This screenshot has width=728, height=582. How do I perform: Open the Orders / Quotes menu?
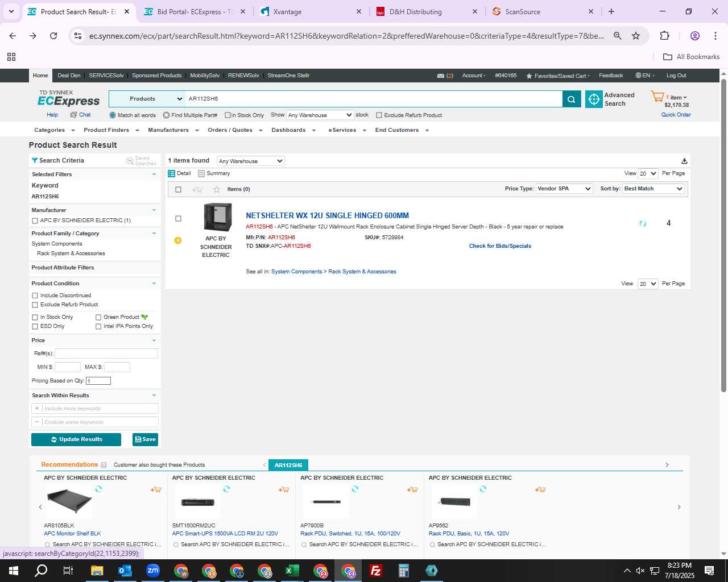click(235, 130)
